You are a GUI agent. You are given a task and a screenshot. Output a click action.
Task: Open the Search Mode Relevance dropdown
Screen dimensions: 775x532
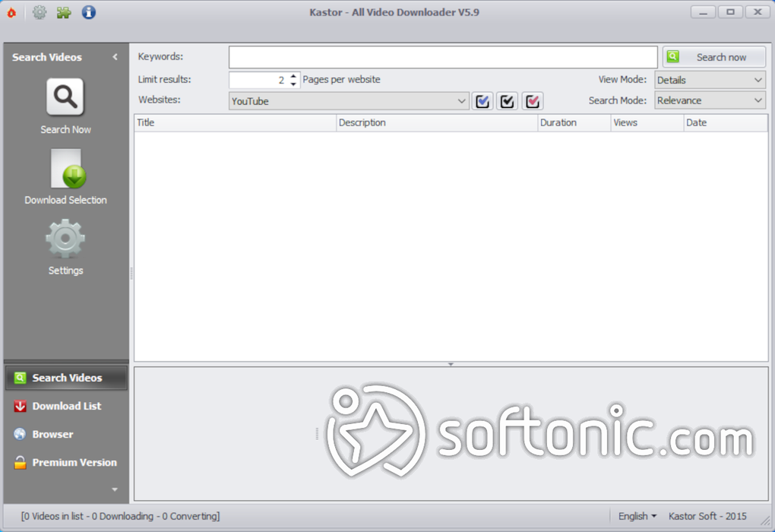point(710,100)
